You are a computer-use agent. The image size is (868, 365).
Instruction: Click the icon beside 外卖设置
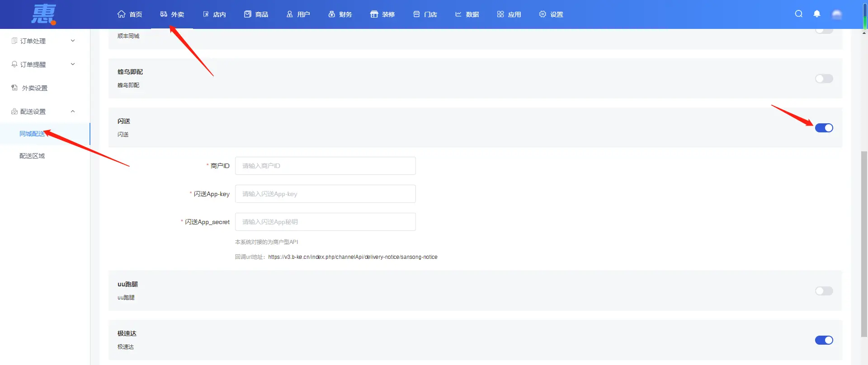click(x=14, y=88)
